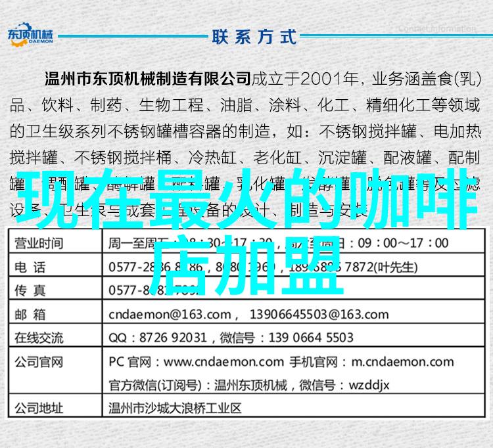The width and height of the screenshot is (493, 448).
Task: Click the address 温州市沙城大浪桥工业区
Action: point(175,408)
